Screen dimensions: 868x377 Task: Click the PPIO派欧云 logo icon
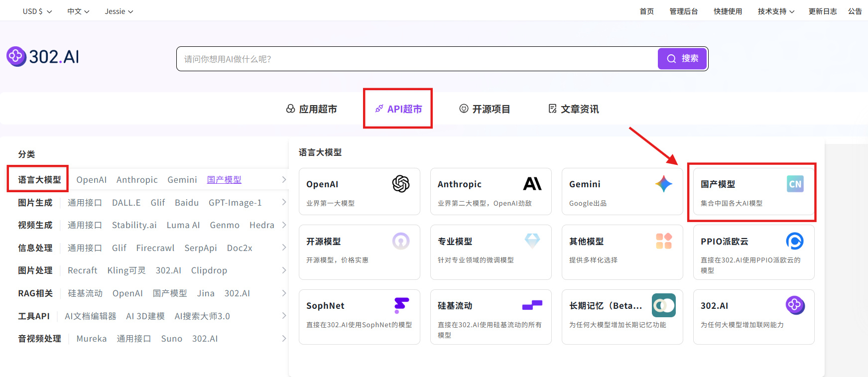[795, 241]
